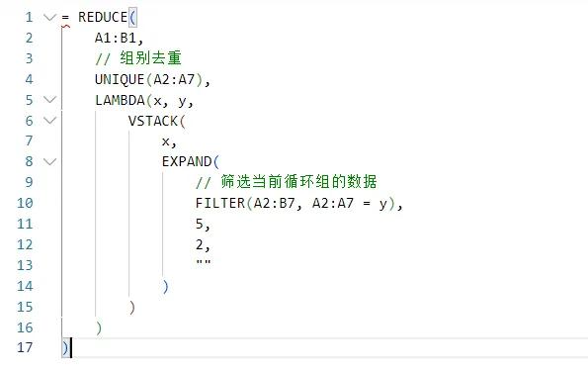The image size is (588, 372).
Task: Click the VSTACK function name
Action: (153, 121)
